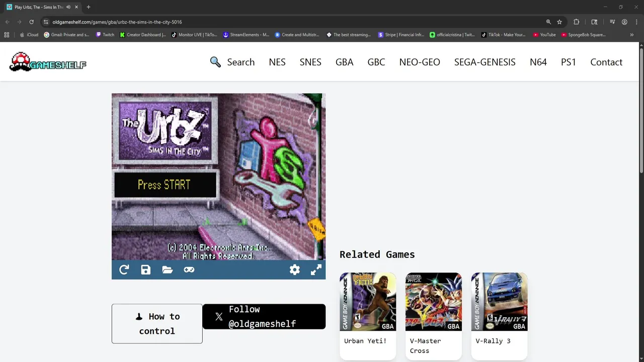Open the browser zoom indicator
Image resolution: width=644 pixels, height=362 pixels.
(548, 22)
